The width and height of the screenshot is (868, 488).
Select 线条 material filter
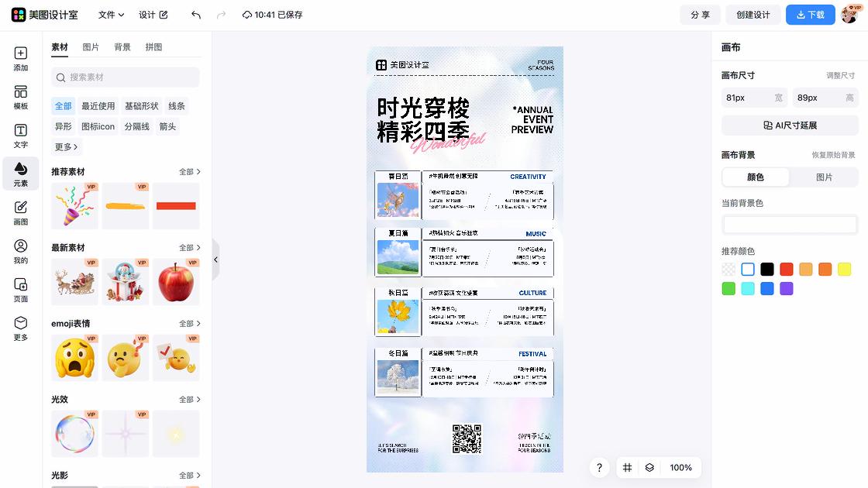(177, 105)
